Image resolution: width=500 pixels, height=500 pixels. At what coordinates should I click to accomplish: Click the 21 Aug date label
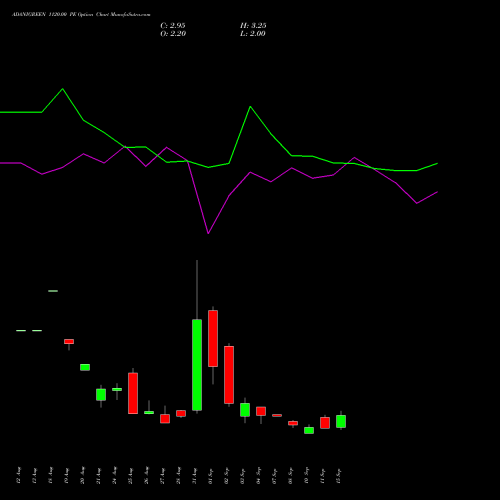[98, 475]
